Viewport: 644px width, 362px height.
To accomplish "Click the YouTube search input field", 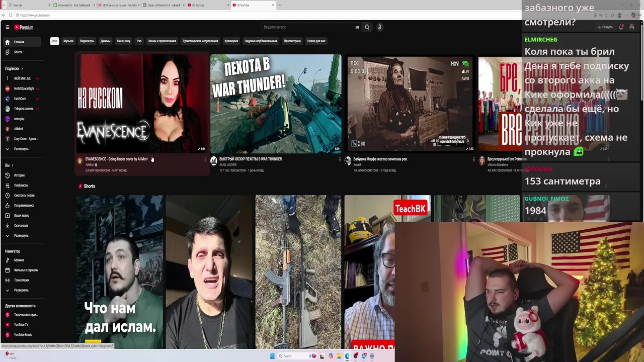I will 308,27.
